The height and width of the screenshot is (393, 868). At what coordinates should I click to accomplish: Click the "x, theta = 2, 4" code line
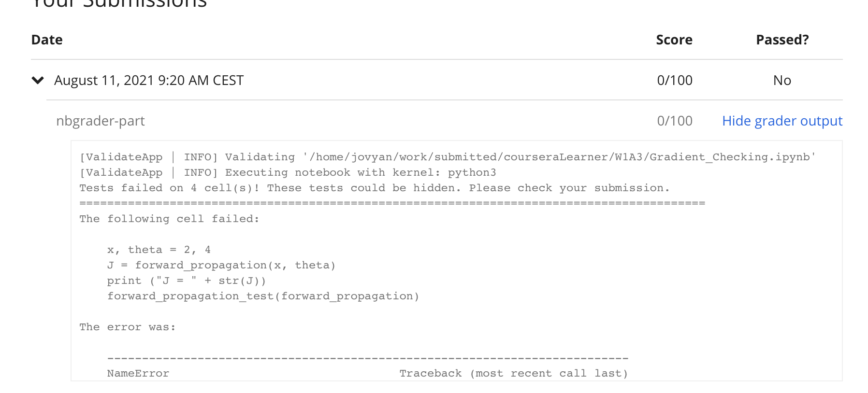159,250
